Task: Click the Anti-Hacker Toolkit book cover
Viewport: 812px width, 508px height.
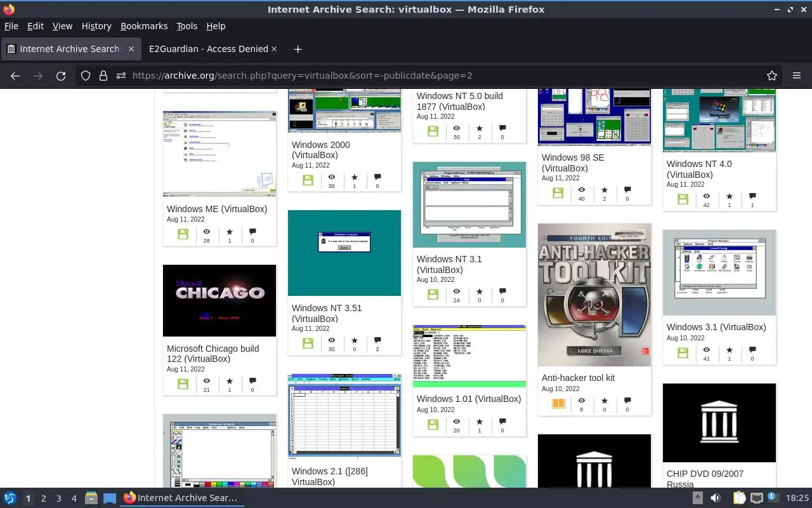Action: click(594, 295)
